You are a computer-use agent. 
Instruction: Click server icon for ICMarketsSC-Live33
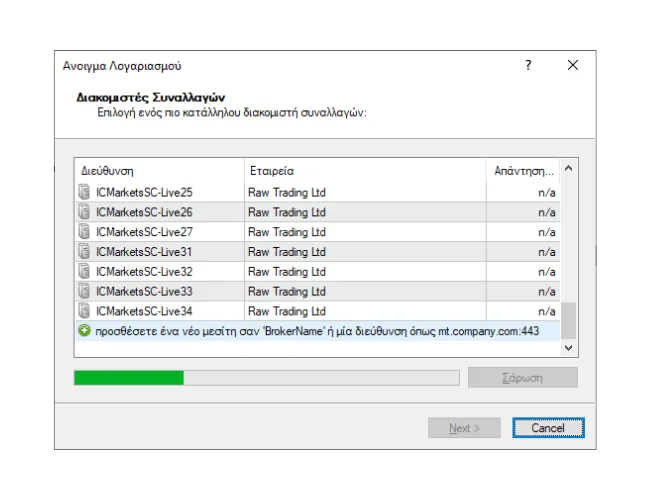[84, 291]
